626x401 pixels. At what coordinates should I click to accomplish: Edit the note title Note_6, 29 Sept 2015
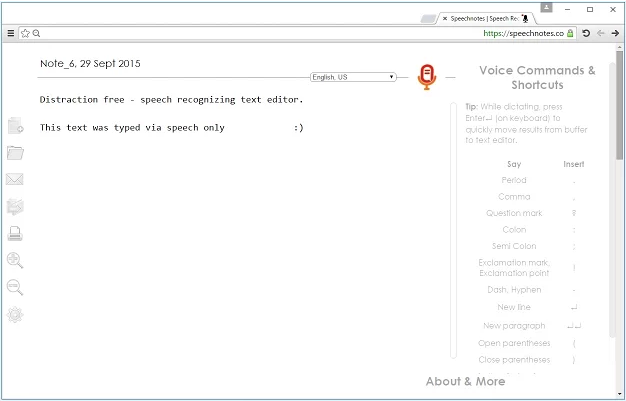point(90,64)
